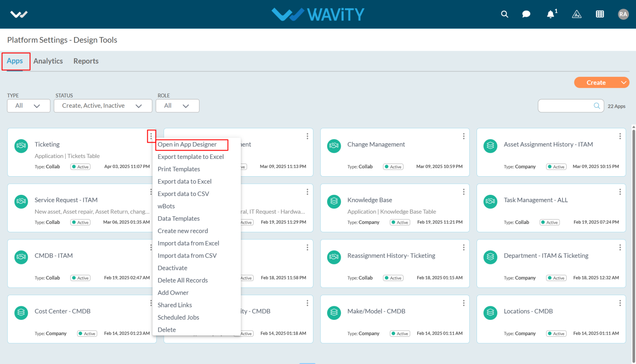Screen dimensions: 636x364
Task: Click the Change Management app icon
Action: pyautogui.click(x=334, y=146)
